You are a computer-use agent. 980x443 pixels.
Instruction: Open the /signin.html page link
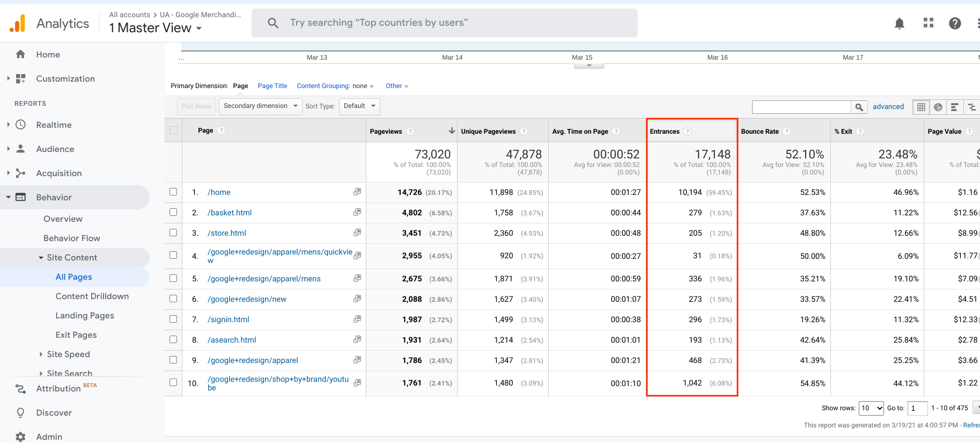point(229,319)
